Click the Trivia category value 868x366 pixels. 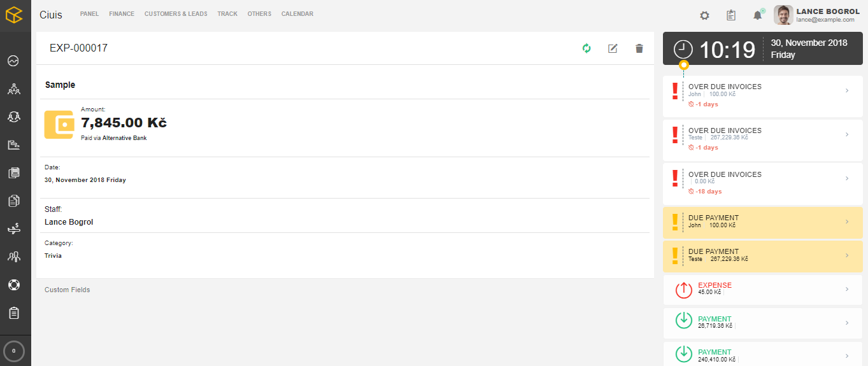point(53,256)
